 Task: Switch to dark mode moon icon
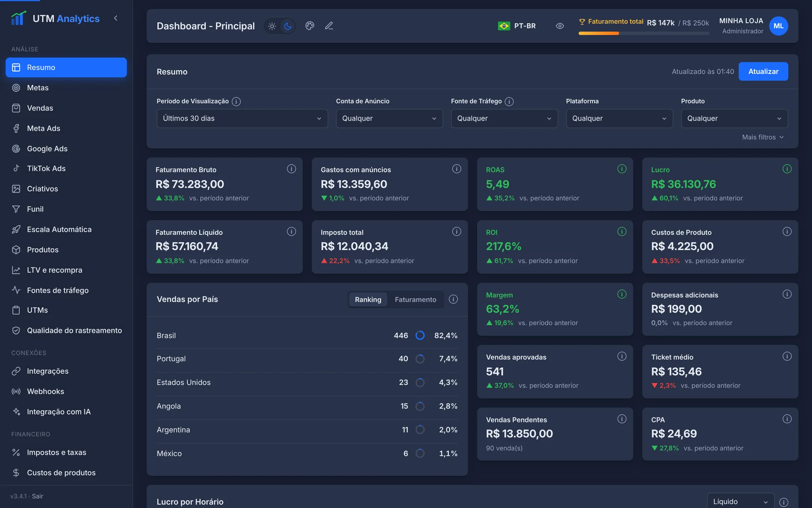click(x=288, y=26)
